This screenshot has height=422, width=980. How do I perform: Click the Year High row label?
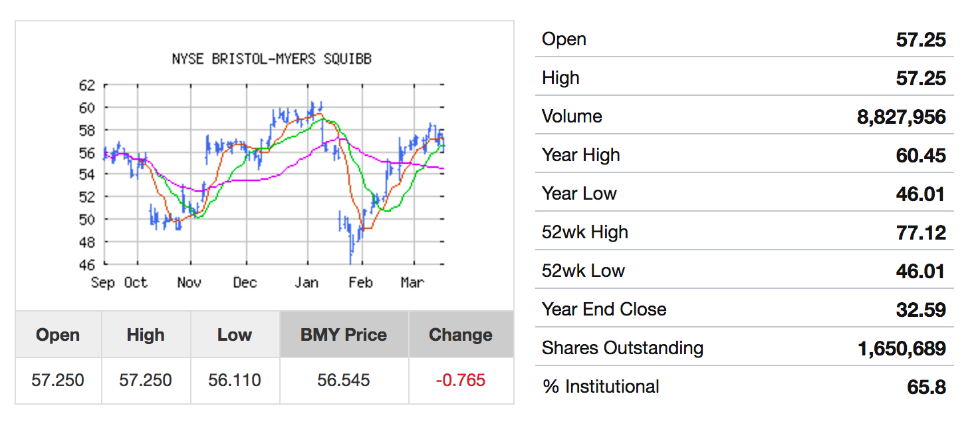tap(581, 155)
